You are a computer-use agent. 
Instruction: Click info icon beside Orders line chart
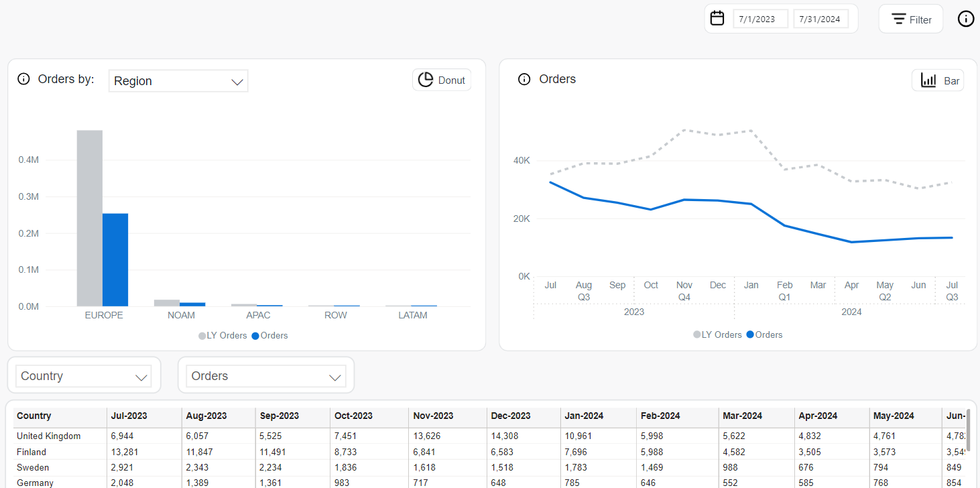pos(524,79)
